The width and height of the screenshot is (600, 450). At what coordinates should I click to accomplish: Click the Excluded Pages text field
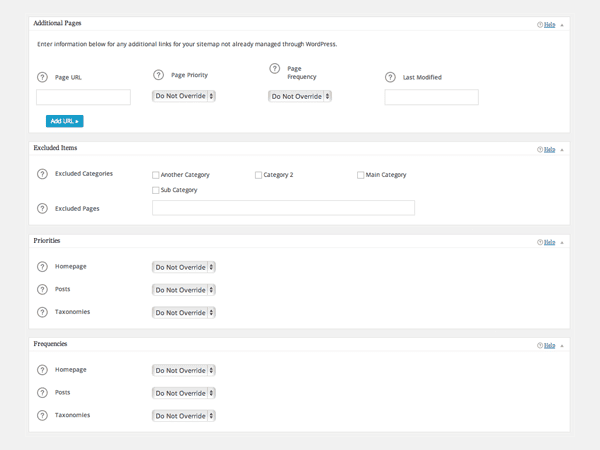coord(283,208)
